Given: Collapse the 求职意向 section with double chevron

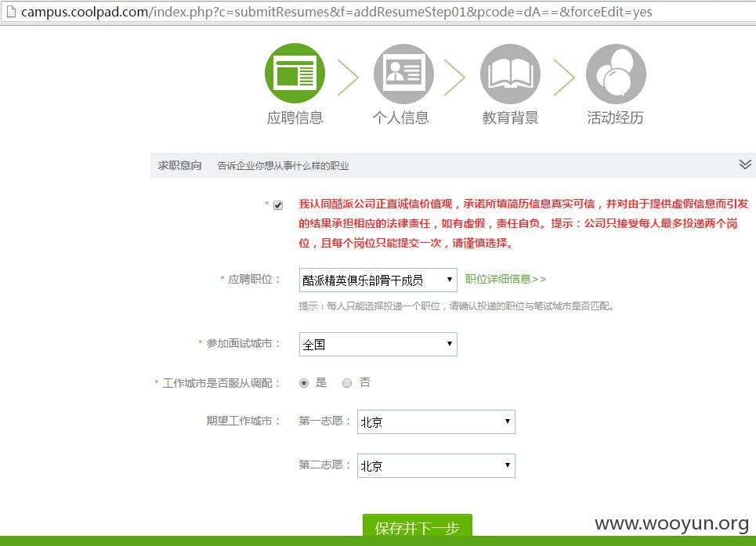Looking at the screenshot, I should tap(745, 165).
